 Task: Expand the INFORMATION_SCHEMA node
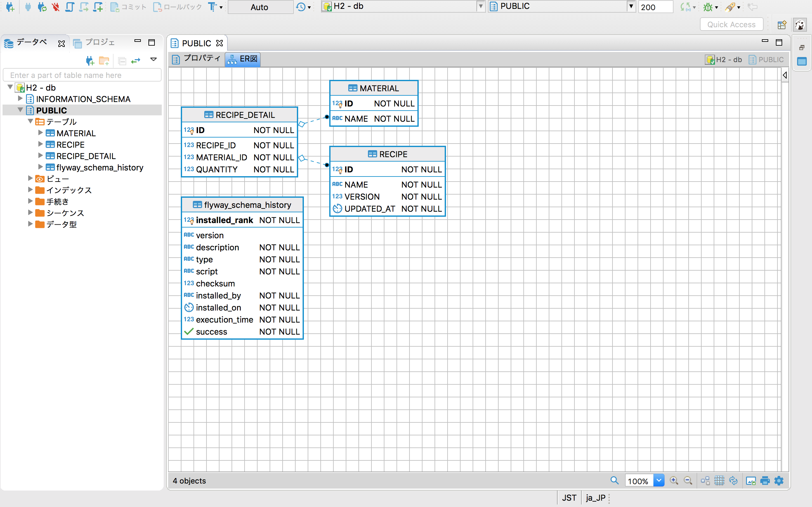pos(20,99)
